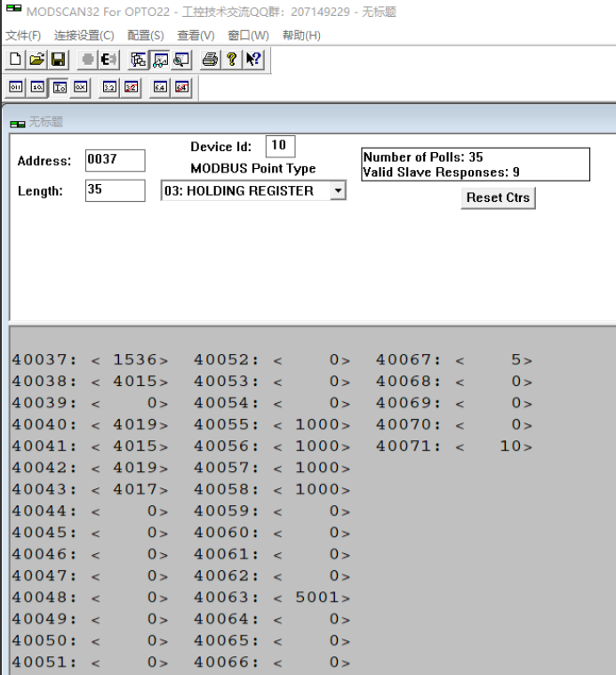Select binary display format icon

point(16,87)
